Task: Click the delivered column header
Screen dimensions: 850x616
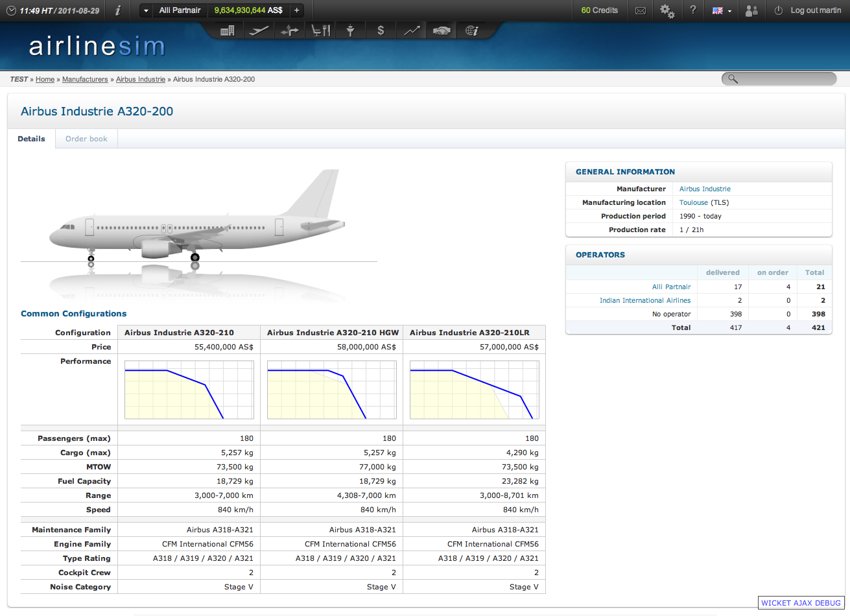Action: point(723,272)
